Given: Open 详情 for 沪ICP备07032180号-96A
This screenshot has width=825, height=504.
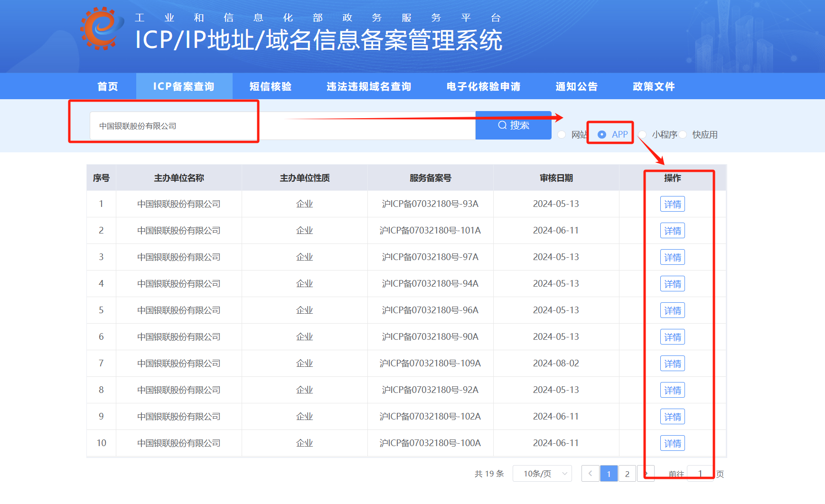Looking at the screenshot, I should click(673, 310).
